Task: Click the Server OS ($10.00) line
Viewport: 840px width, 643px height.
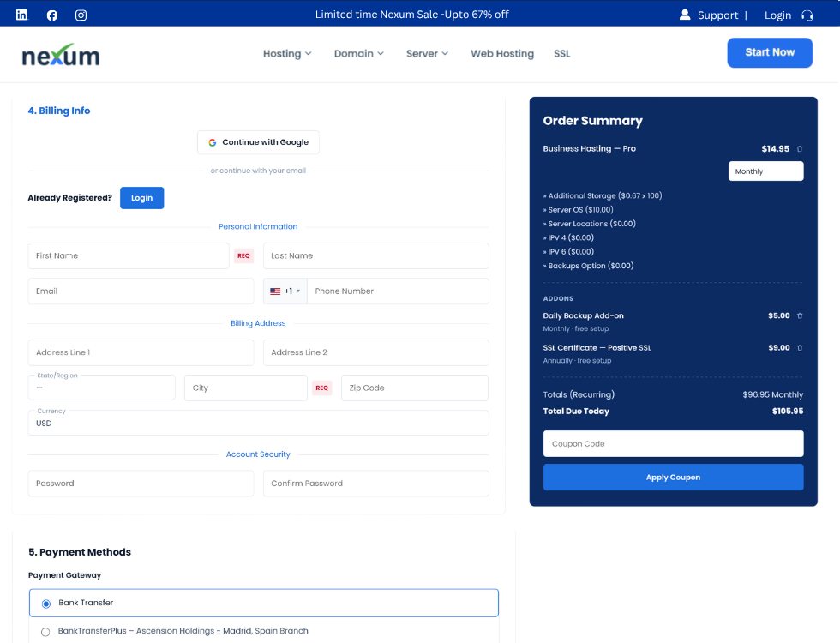Action: click(578, 209)
